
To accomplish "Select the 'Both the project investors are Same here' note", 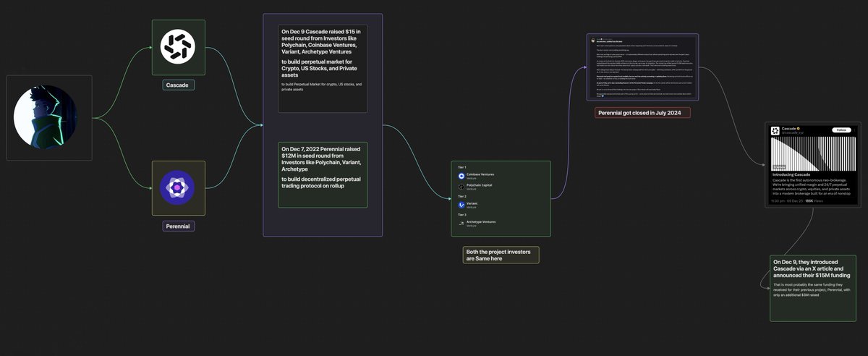I will (501, 255).
